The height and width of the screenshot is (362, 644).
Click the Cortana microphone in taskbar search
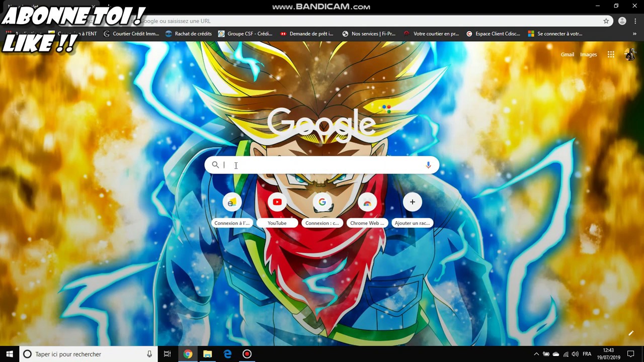[x=149, y=354]
